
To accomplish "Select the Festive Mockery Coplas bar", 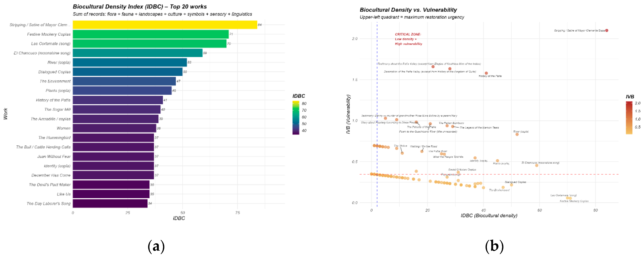I will click(151, 34).
